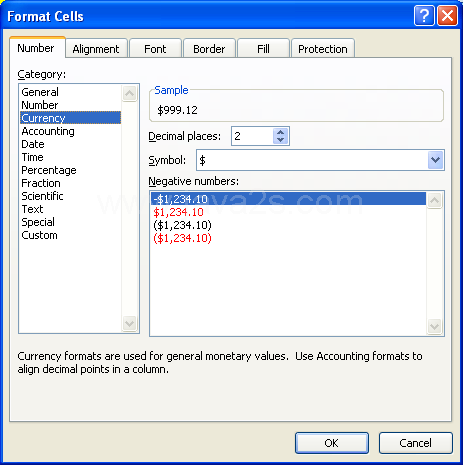Select the -$1,234.10 negative number format
This screenshot has height=465, width=463.
[288, 199]
